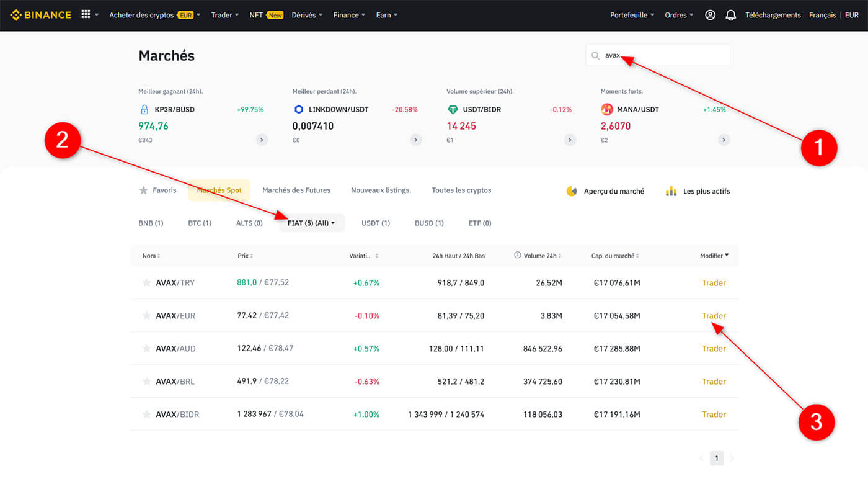
Task: Switch to Marchés des Futures tab
Action: 296,190
